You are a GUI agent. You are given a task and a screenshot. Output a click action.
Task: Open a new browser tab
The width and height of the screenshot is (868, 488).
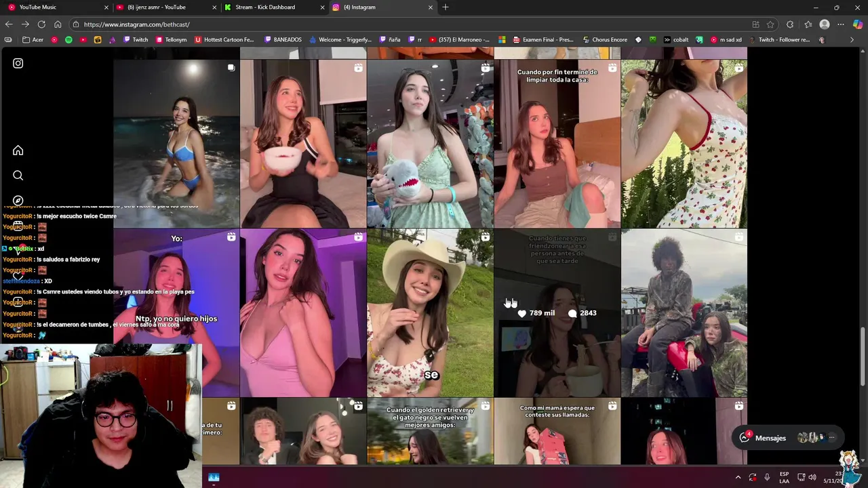[446, 7]
